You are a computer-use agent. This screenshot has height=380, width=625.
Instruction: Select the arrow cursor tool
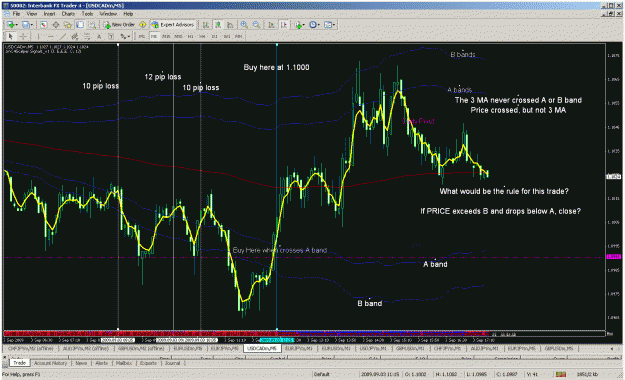(x=10, y=36)
